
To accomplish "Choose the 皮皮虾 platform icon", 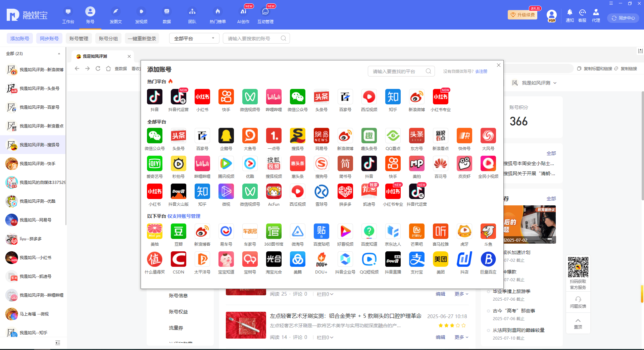I will coord(464,164).
